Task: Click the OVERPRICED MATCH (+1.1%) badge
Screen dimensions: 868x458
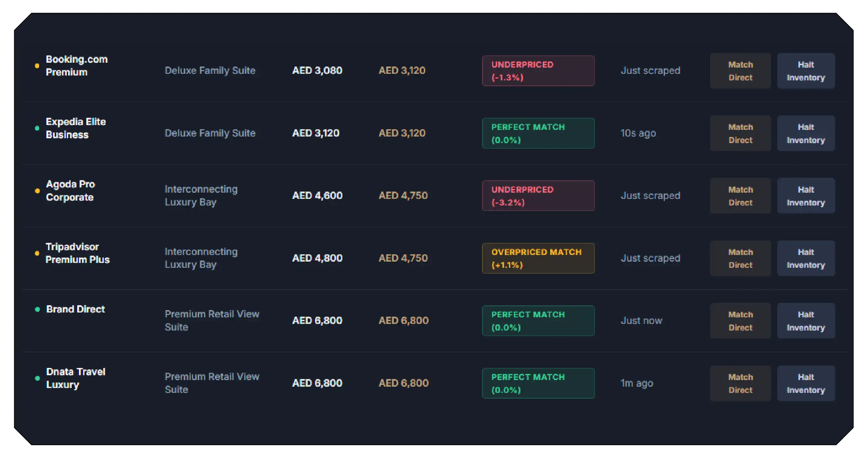Action: pos(538,258)
